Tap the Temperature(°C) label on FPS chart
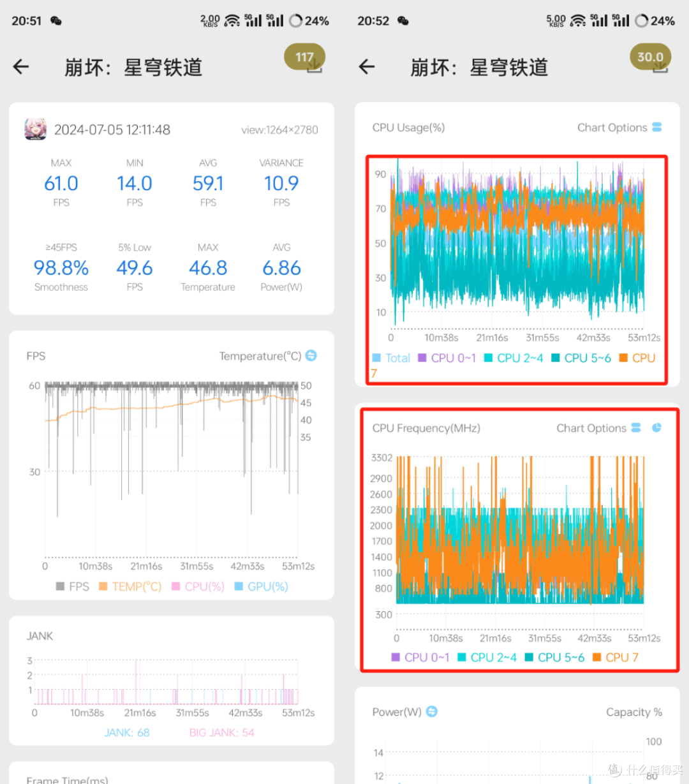This screenshot has width=689, height=784. (x=260, y=356)
